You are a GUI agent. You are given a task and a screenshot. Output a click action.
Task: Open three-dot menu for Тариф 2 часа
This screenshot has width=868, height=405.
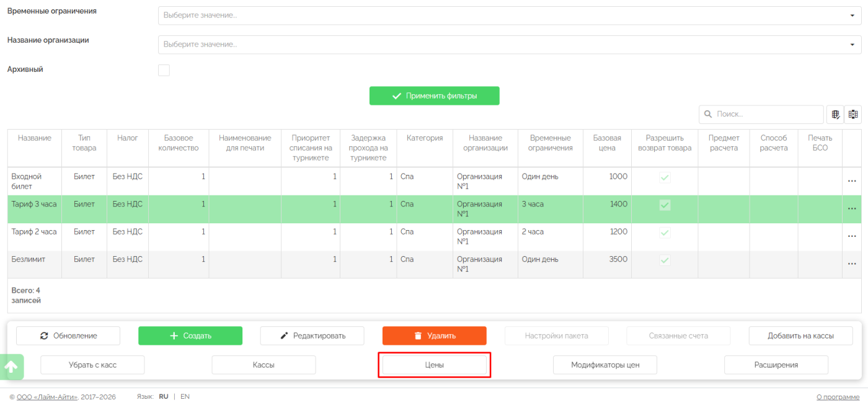(x=851, y=236)
